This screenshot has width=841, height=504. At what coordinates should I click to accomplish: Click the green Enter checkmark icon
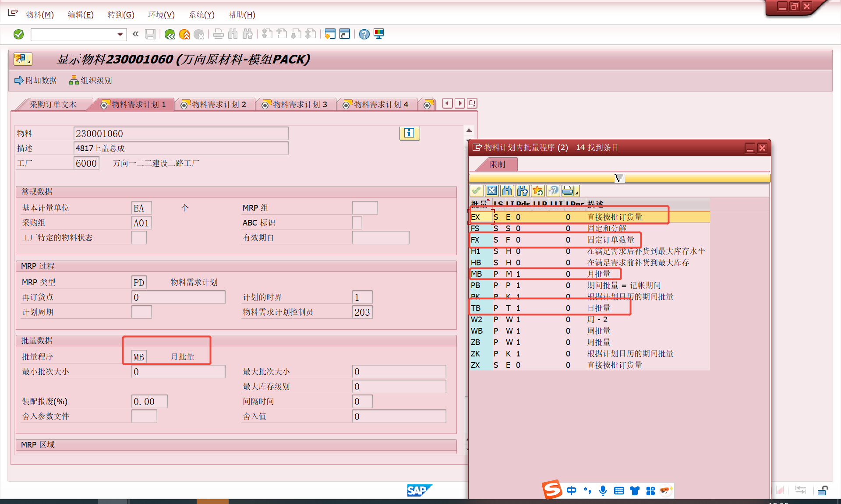click(19, 34)
